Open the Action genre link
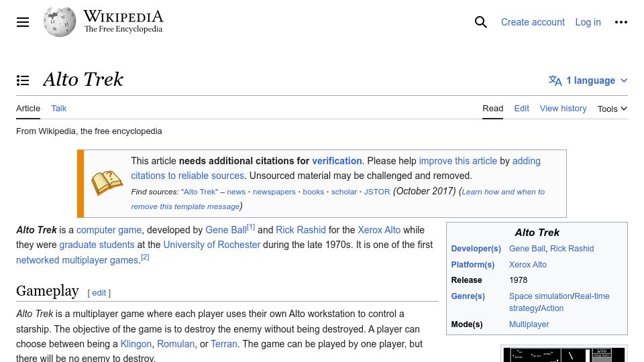Viewport: 644px width, 362px height. pos(552,308)
